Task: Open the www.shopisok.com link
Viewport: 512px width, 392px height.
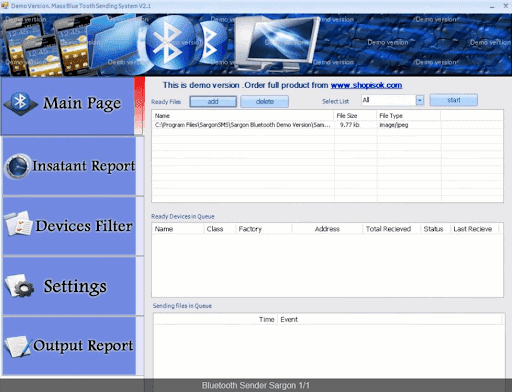Action: (366, 85)
